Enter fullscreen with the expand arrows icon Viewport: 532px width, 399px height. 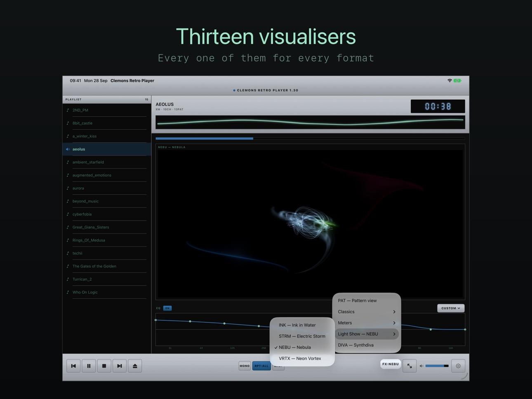tap(410, 366)
